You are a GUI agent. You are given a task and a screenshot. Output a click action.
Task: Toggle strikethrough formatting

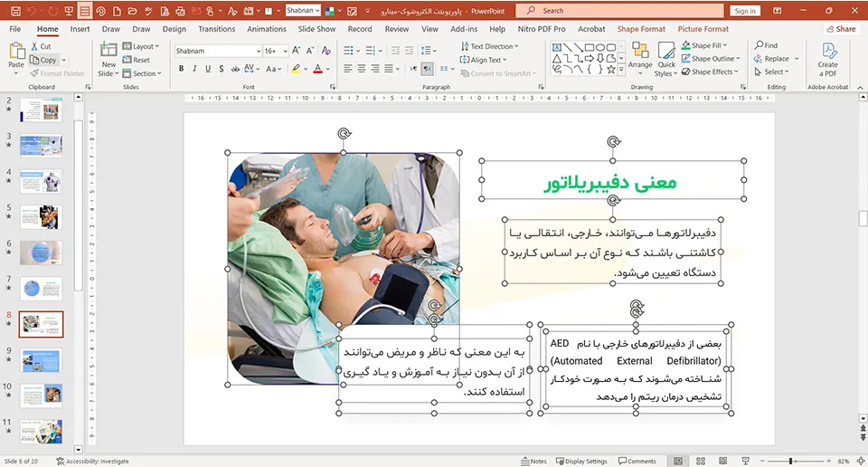235,69
